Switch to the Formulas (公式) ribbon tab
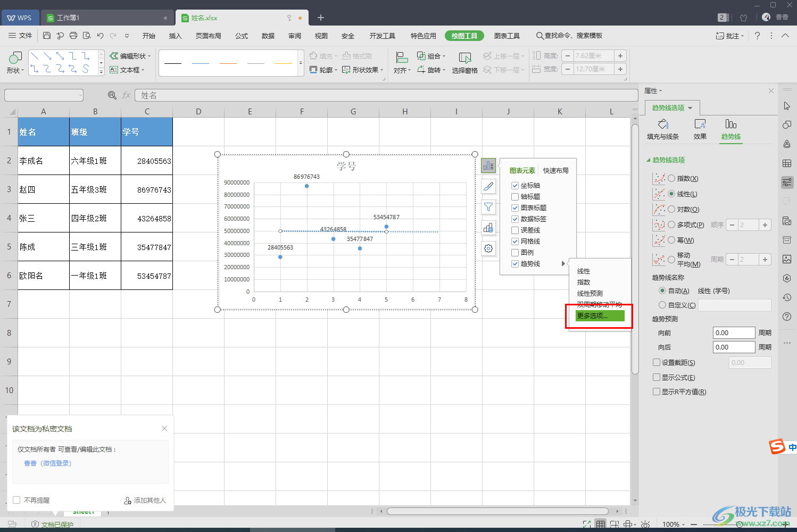Screen dimensions: 797x532 tap(242, 36)
